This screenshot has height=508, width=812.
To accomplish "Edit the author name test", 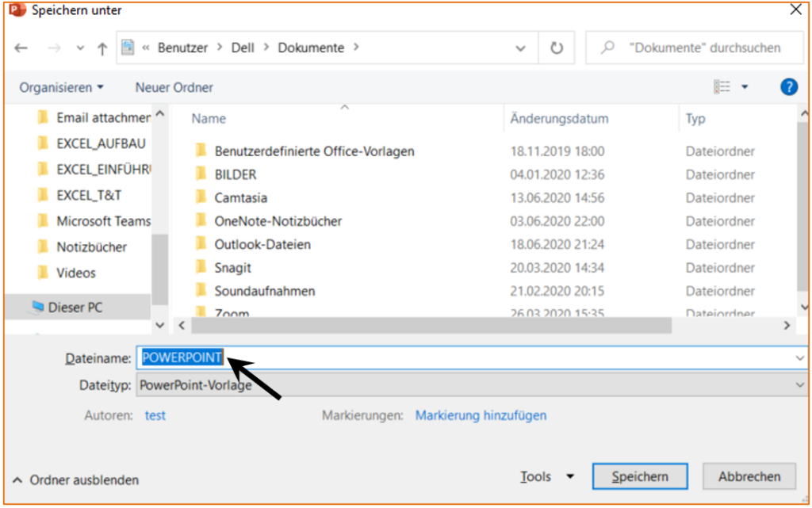I will (x=155, y=415).
